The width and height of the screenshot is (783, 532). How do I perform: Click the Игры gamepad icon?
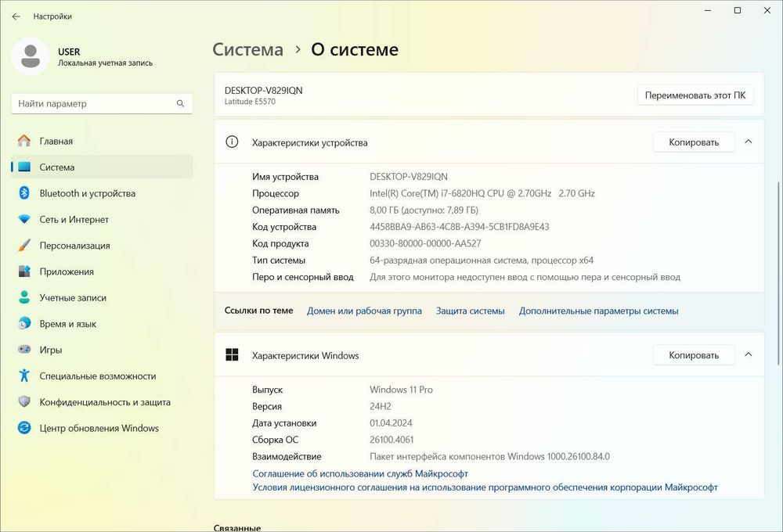[x=24, y=350]
